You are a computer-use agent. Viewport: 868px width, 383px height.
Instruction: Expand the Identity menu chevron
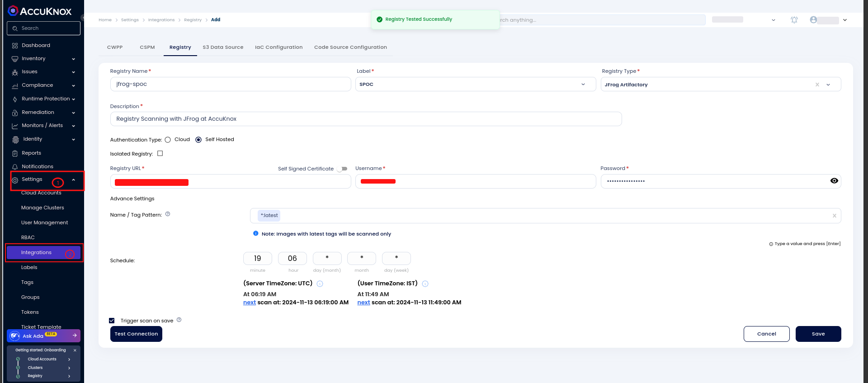point(73,139)
